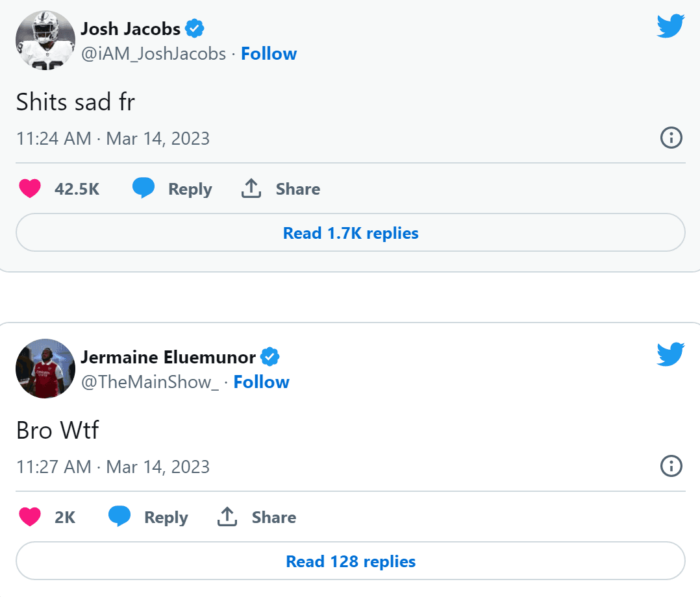Image resolution: width=700 pixels, height=597 pixels.
Task: Click the 11:24 AM Mar 14, 2023 timestamp
Action: click(113, 138)
